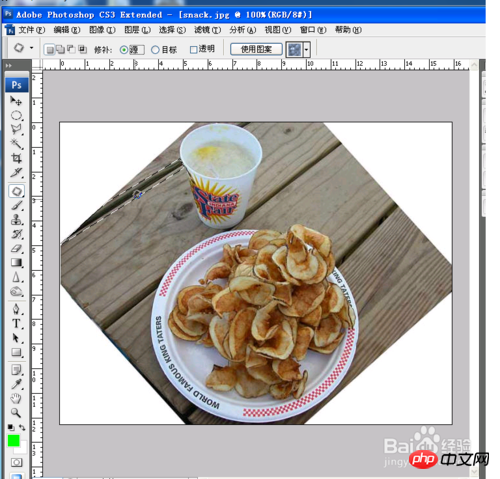The width and height of the screenshot is (500, 479).
Task: Select the Zoom magnifier tool
Action: point(16,413)
